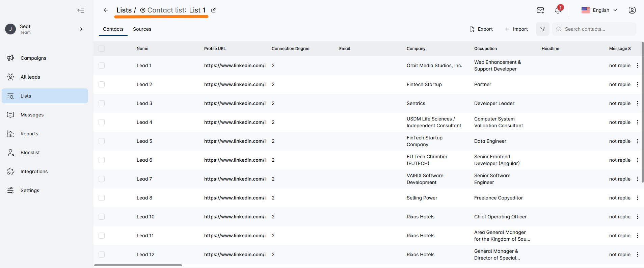Open the English language dropdown

[x=599, y=10]
